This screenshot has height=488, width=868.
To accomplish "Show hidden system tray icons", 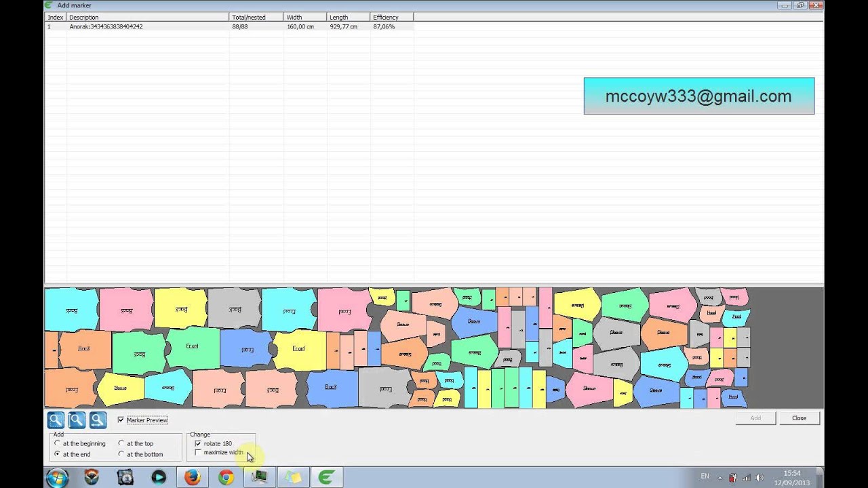I will pyautogui.click(x=719, y=478).
